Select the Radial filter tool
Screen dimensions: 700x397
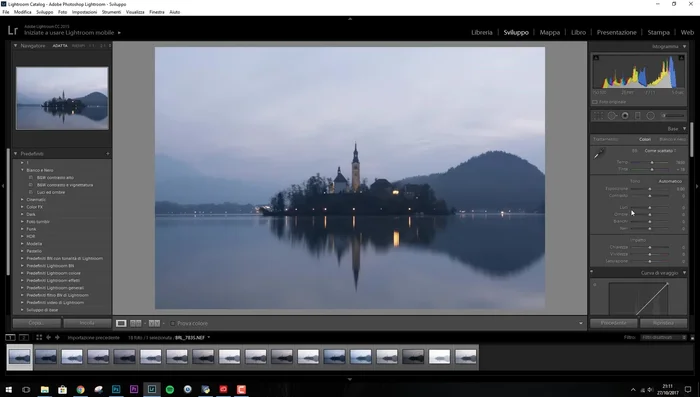click(x=650, y=116)
